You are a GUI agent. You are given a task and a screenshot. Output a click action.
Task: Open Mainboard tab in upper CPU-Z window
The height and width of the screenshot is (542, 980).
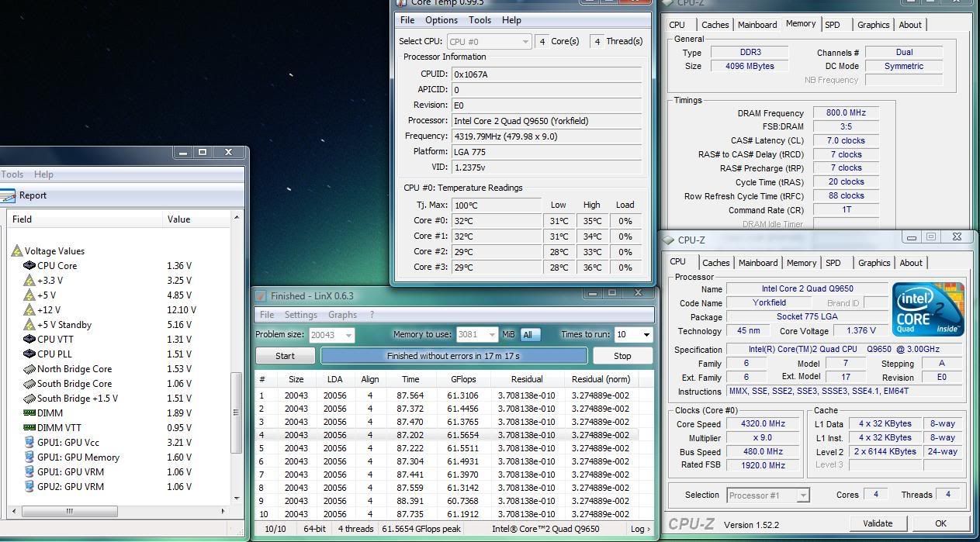pos(757,25)
